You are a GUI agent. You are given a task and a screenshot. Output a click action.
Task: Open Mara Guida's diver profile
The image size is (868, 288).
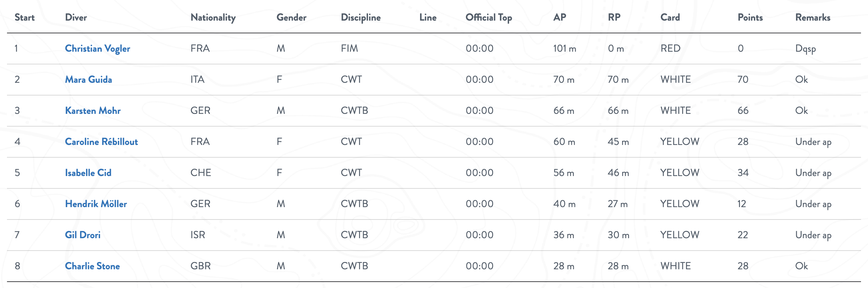click(88, 79)
